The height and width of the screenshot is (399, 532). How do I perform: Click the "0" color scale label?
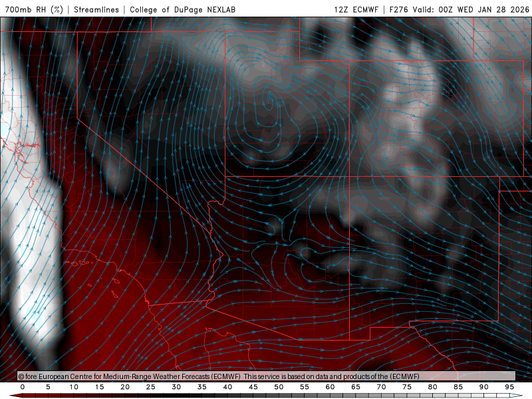(23, 387)
